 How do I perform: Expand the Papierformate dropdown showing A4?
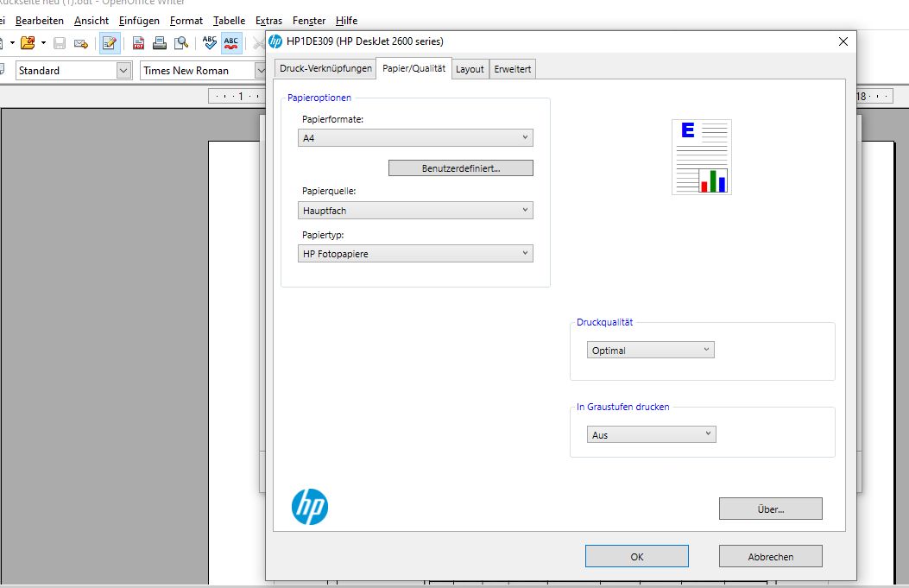(x=415, y=138)
